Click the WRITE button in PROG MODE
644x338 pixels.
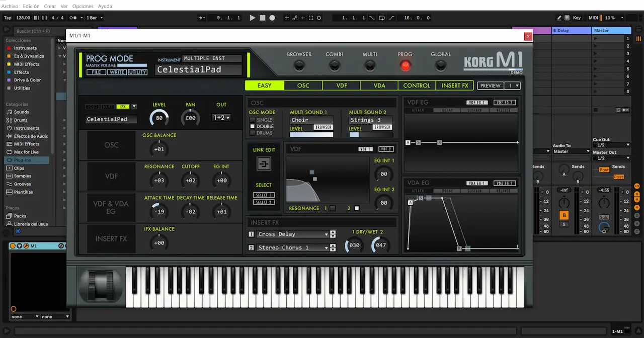pos(117,72)
